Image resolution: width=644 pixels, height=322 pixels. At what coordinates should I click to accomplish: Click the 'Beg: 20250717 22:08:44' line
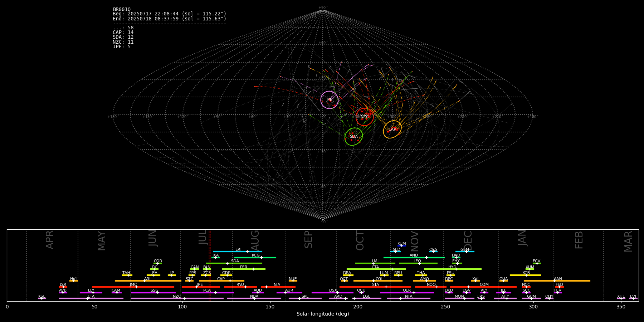tap(170, 14)
